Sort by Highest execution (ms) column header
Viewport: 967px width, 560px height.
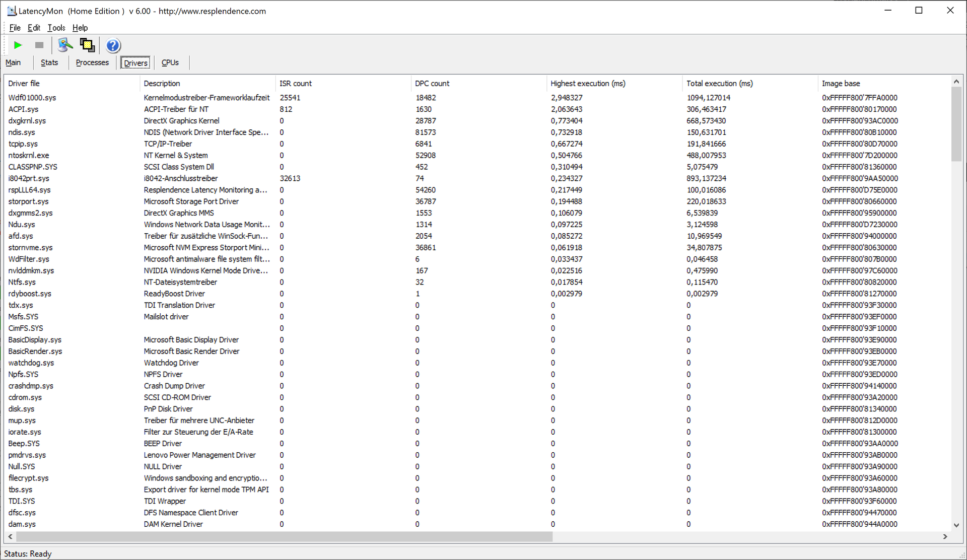[x=588, y=84]
